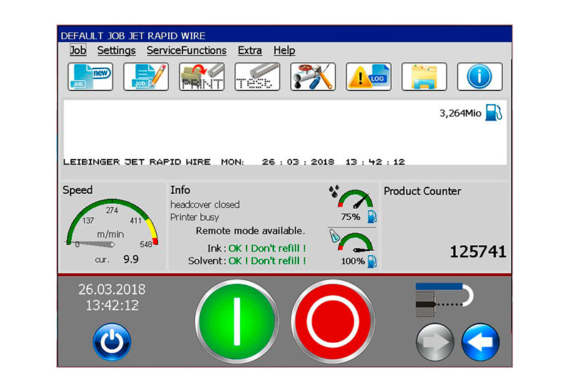The height and width of the screenshot is (392, 570).
Task: Click the Product Counter heading
Action: pos(423,191)
